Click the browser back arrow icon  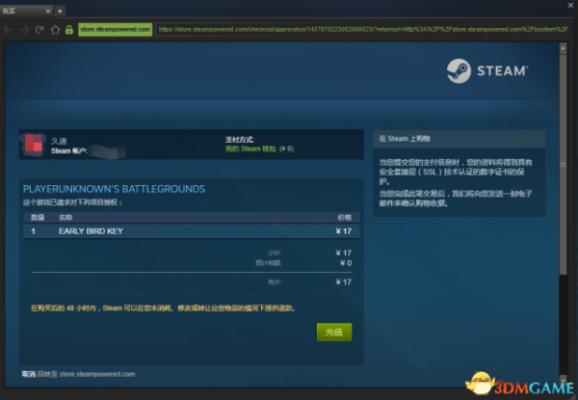(8, 29)
